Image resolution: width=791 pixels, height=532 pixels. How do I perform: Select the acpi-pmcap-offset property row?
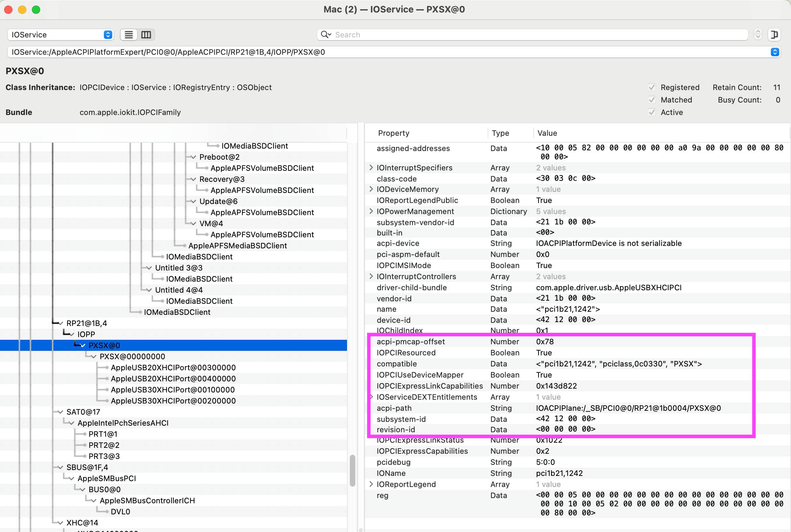click(x=578, y=342)
